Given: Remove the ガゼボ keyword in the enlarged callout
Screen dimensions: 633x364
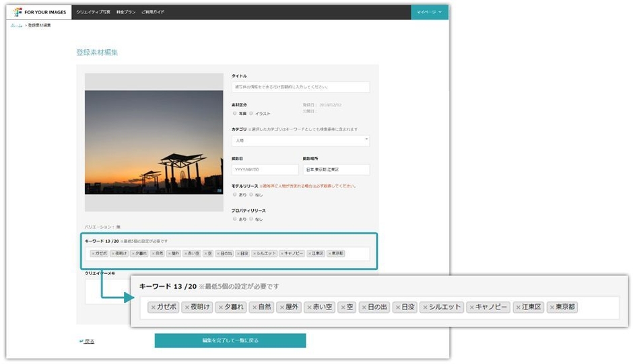Looking at the screenshot, I should [x=154, y=307].
